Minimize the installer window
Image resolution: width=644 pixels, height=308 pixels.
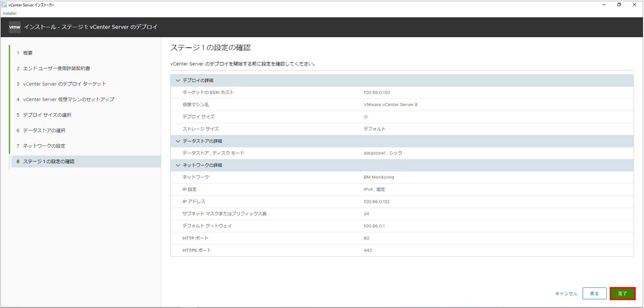(604, 5)
